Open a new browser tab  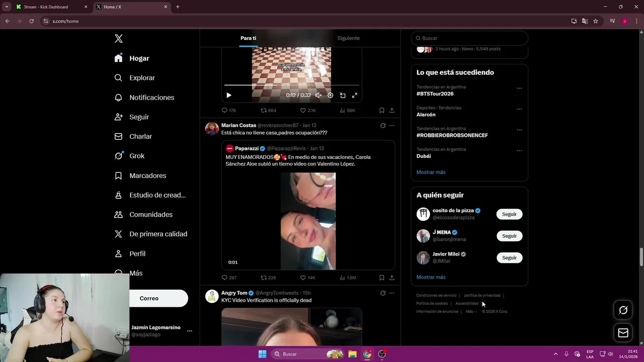[x=178, y=7]
